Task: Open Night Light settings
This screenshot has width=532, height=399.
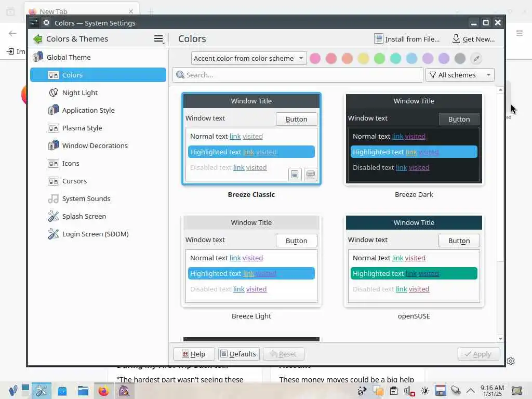Action: click(98, 92)
